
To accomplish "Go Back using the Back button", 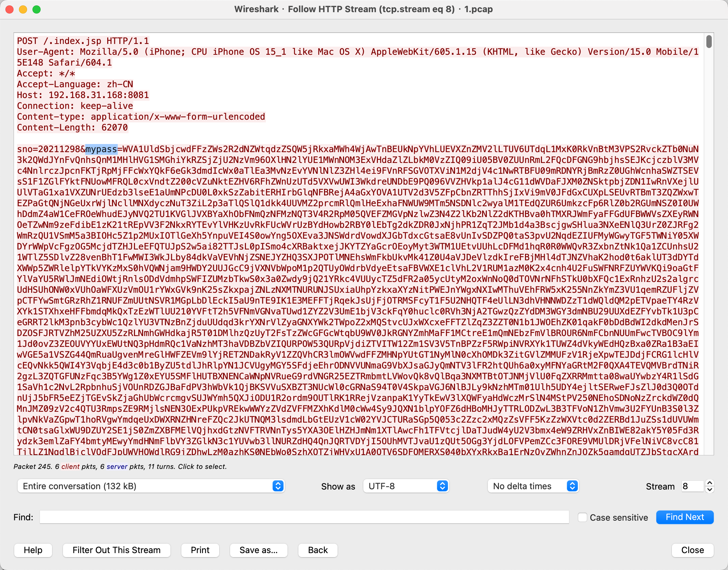I will point(318,550).
